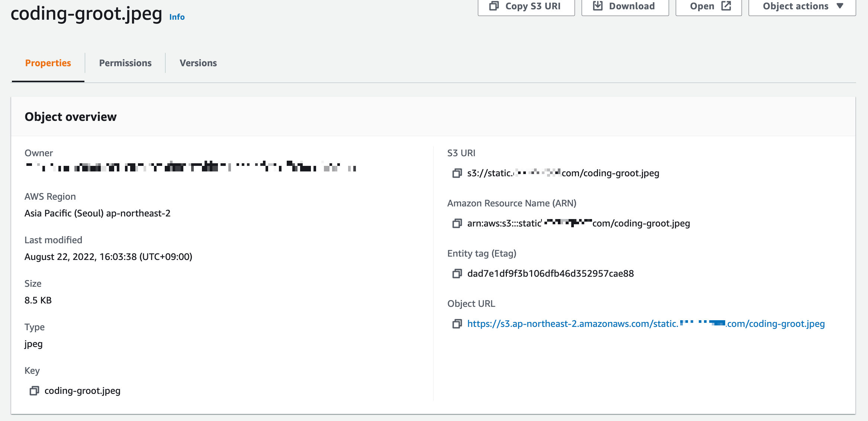Copy the Object URL with its copy icon
The height and width of the screenshot is (421, 868).
[x=457, y=324]
